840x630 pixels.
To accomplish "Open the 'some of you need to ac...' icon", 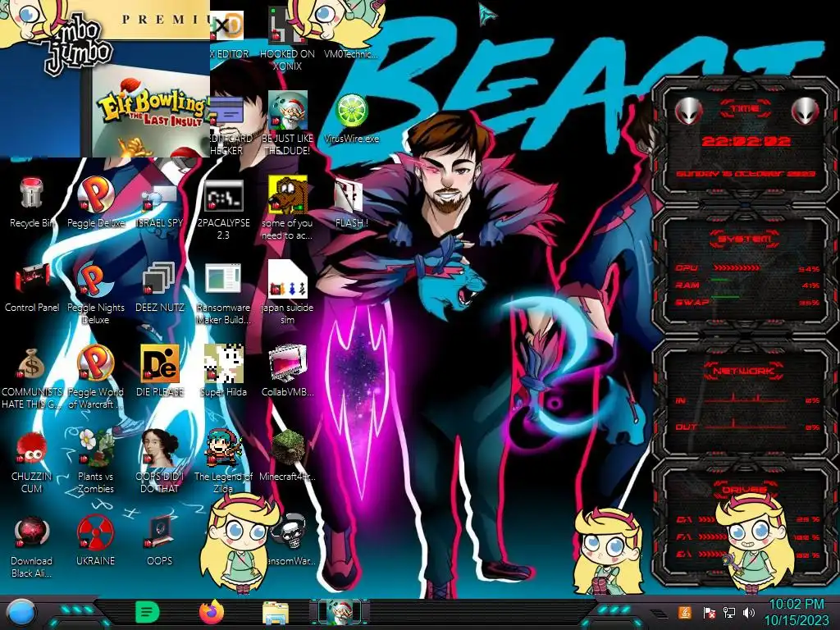I will (x=287, y=194).
